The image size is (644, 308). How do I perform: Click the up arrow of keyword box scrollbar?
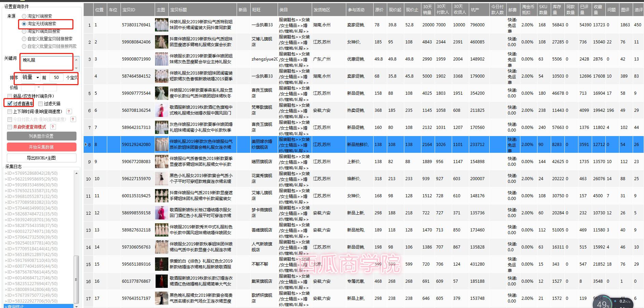point(76,59)
